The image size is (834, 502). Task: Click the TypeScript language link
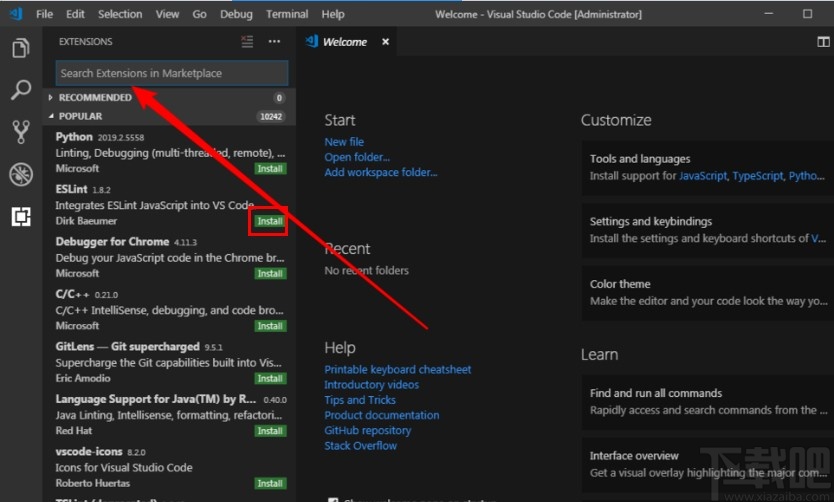coord(758,176)
